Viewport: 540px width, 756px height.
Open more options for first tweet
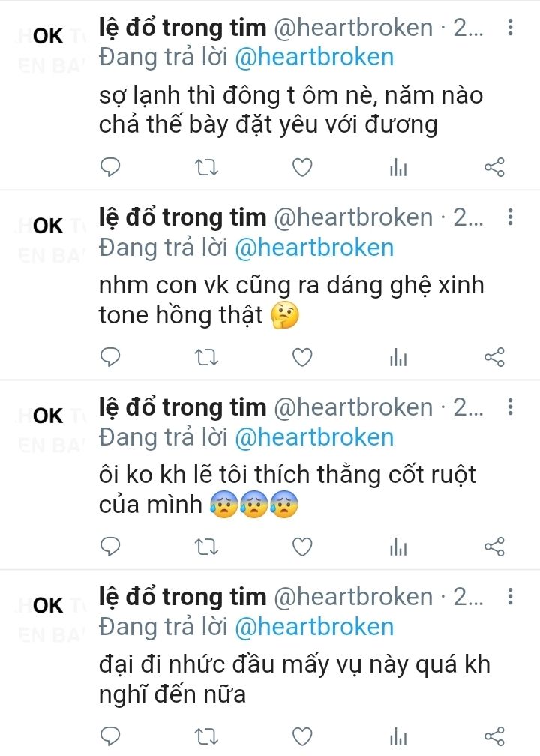click(x=510, y=28)
